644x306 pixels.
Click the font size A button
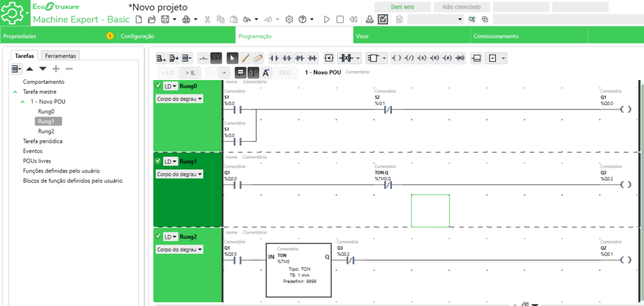[266, 73]
